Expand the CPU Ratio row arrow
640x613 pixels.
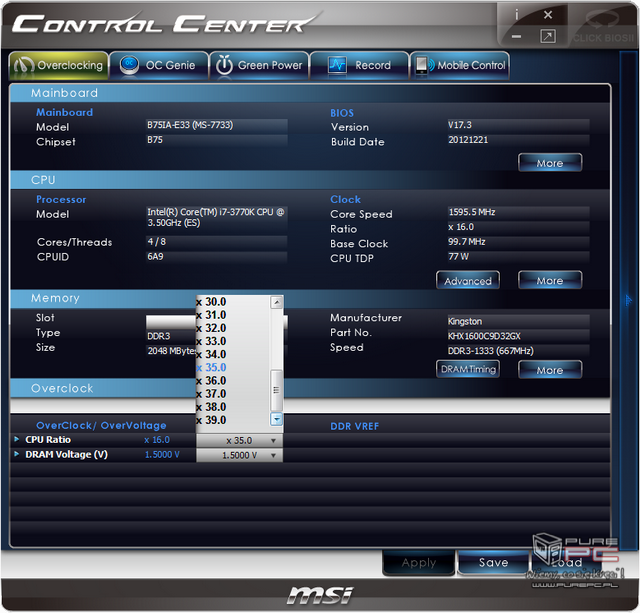(17, 440)
